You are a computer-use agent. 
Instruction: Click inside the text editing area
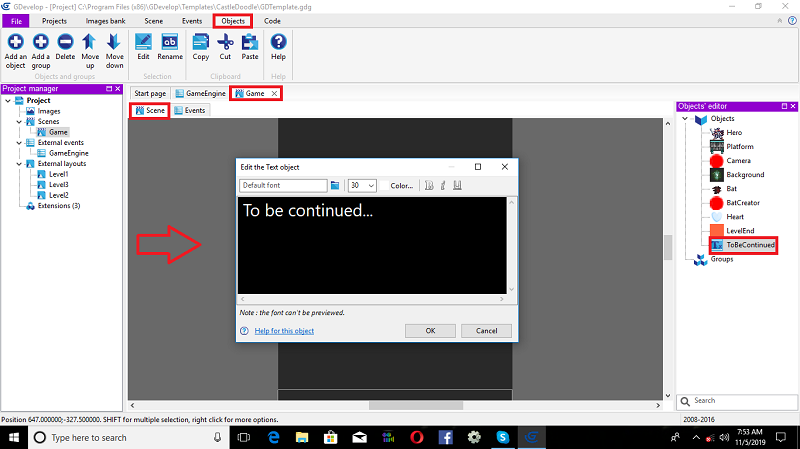(x=372, y=245)
